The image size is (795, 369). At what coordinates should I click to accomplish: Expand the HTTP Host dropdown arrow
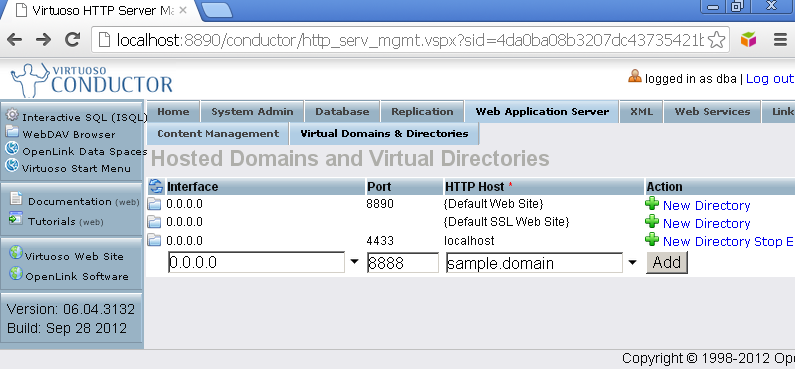point(632,263)
